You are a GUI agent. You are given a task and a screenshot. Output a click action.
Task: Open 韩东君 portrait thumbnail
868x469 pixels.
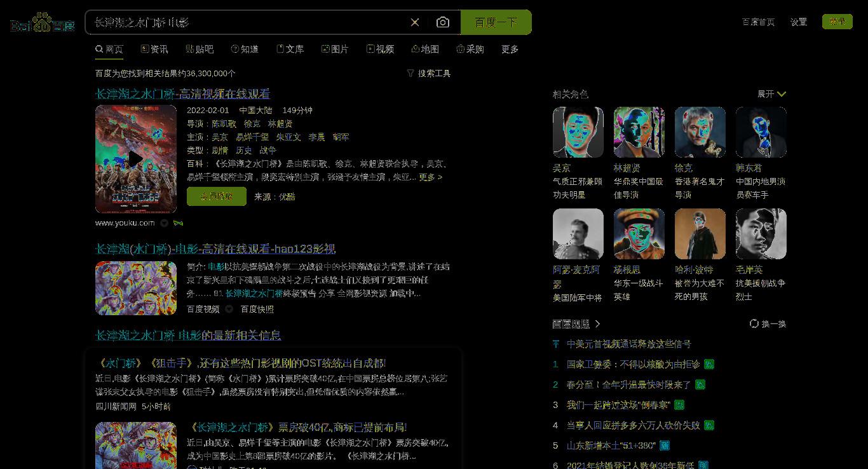click(761, 132)
